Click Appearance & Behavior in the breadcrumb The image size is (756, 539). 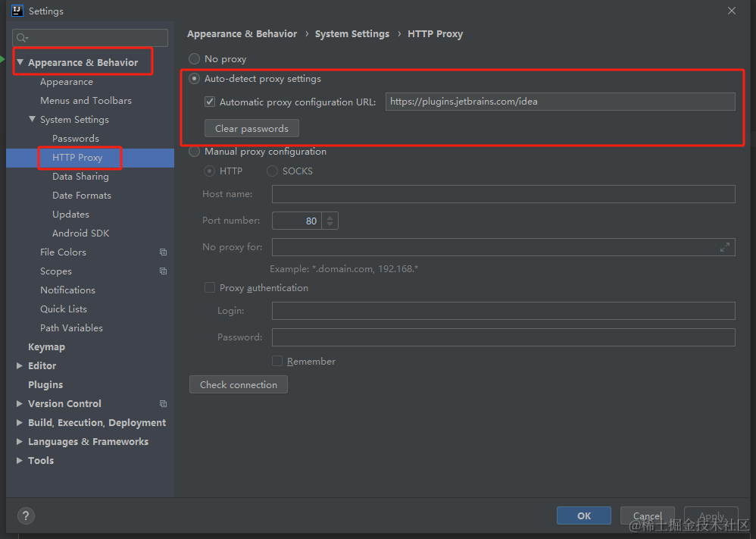click(x=242, y=34)
